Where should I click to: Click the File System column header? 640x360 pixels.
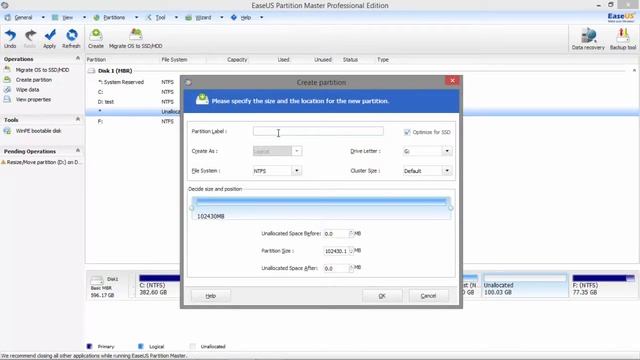tap(174, 60)
